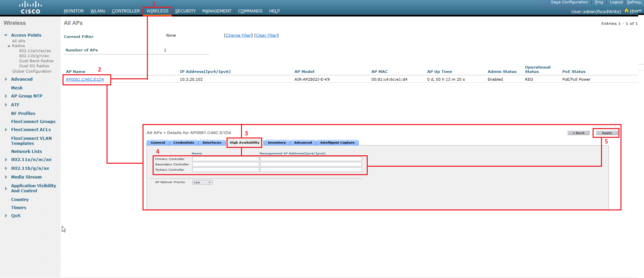Click the Ping link

pyautogui.click(x=599, y=2)
